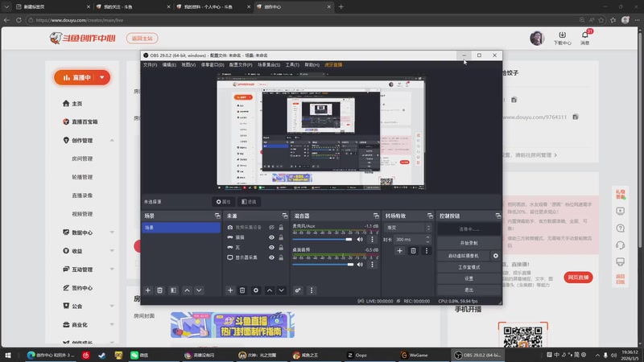Click the 开始录制 button in OBS controls

pos(469,243)
